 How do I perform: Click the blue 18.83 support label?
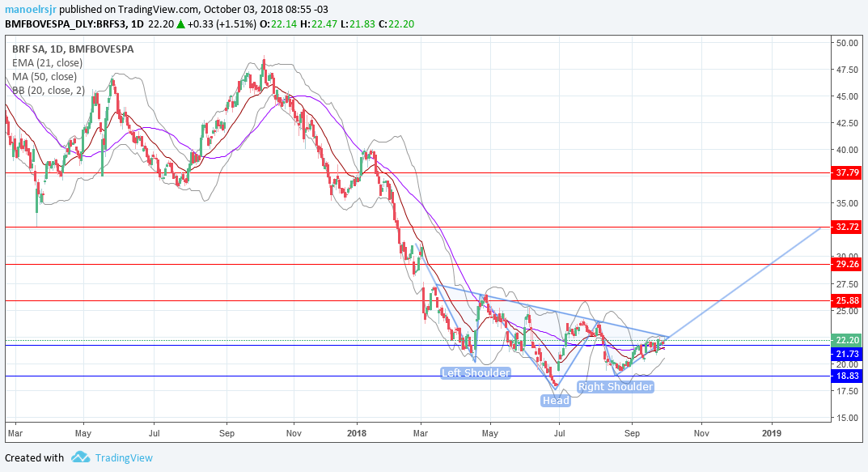(x=847, y=376)
